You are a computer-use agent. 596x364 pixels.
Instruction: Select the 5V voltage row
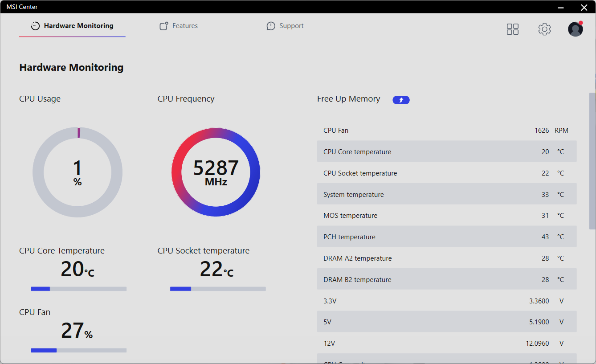447,322
